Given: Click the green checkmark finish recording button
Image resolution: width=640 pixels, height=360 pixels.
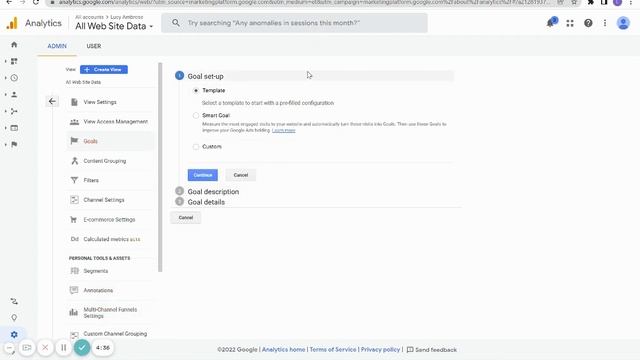Looking at the screenshot, I should [x=82, y=348].
